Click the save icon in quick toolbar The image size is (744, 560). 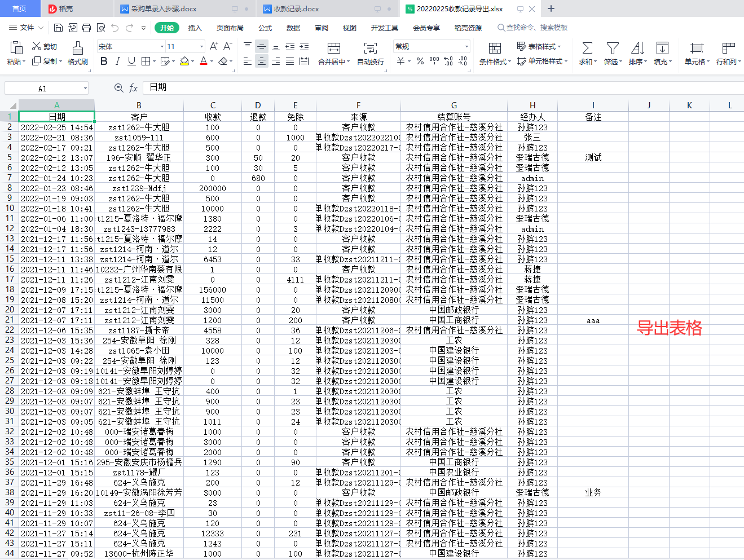[x=58, y=28]
